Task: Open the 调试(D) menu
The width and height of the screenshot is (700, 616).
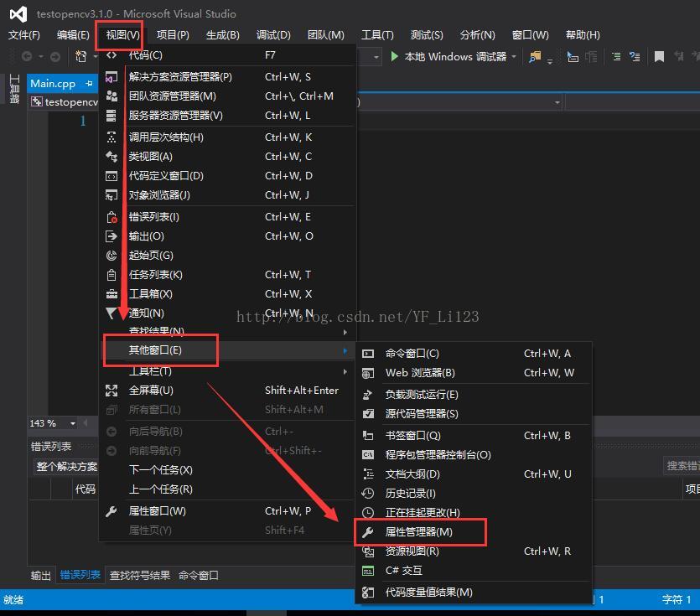Action: pos(273,35)
